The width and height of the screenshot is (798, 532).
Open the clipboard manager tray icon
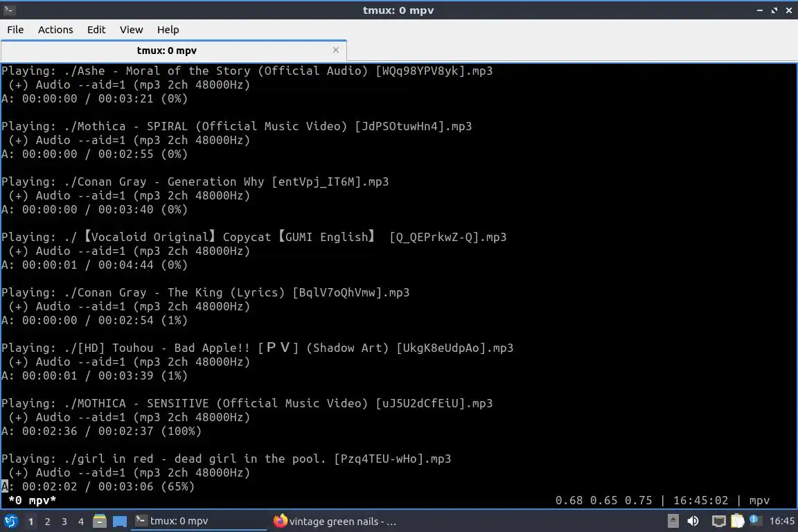tap(738, 521)
